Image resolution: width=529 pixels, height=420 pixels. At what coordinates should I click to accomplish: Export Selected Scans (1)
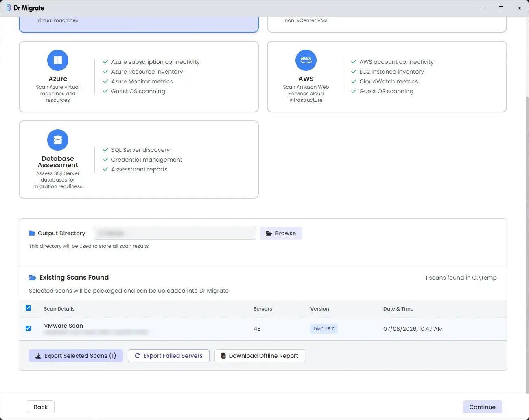point(76,356)
